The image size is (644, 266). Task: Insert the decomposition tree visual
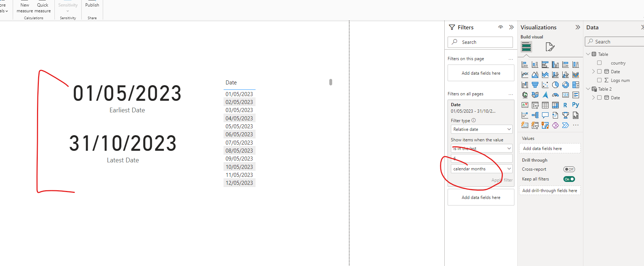(535, 115)
